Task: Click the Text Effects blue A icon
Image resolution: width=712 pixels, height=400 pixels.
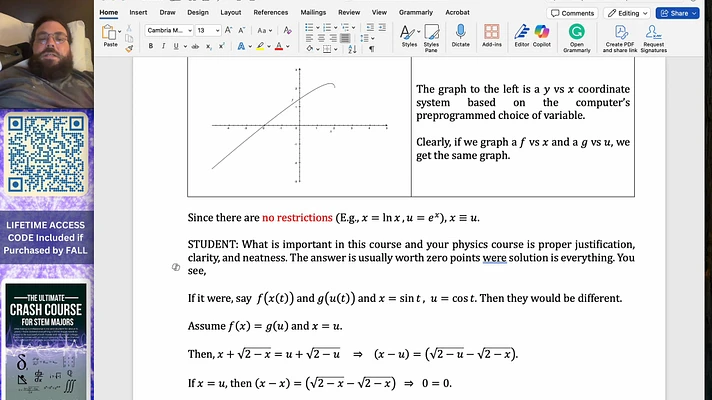Action: (x=241, y=46)
